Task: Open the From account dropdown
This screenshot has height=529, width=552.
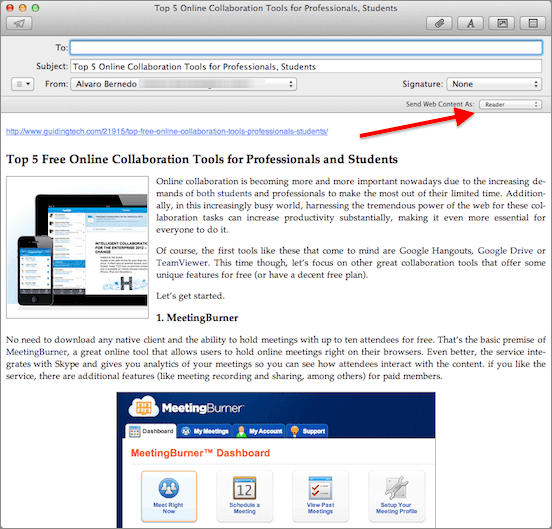Action: [x=183, y=84]
